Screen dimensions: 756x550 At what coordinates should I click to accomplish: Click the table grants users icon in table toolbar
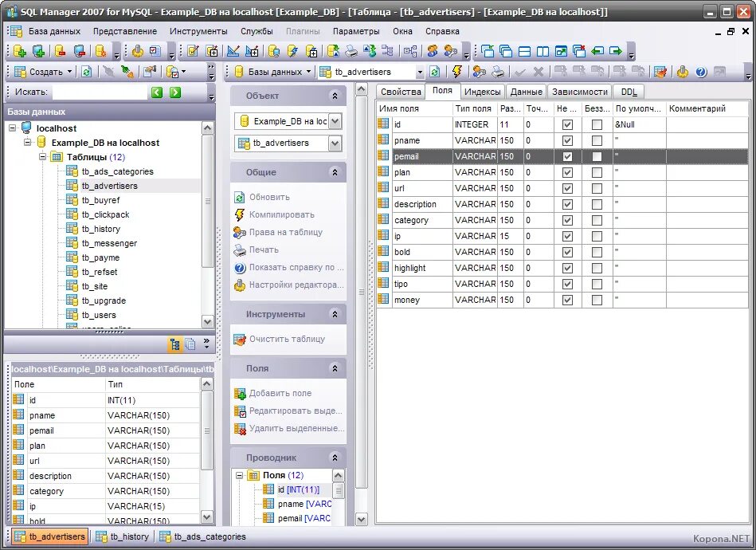(480, 72)
